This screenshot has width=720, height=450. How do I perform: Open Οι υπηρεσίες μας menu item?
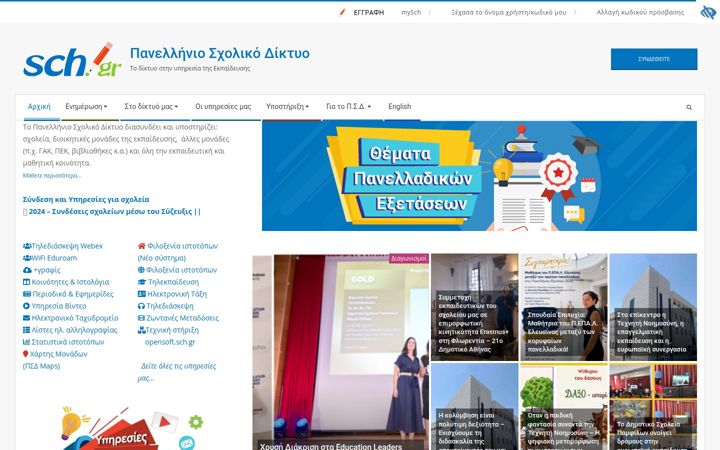click(223, 107)
